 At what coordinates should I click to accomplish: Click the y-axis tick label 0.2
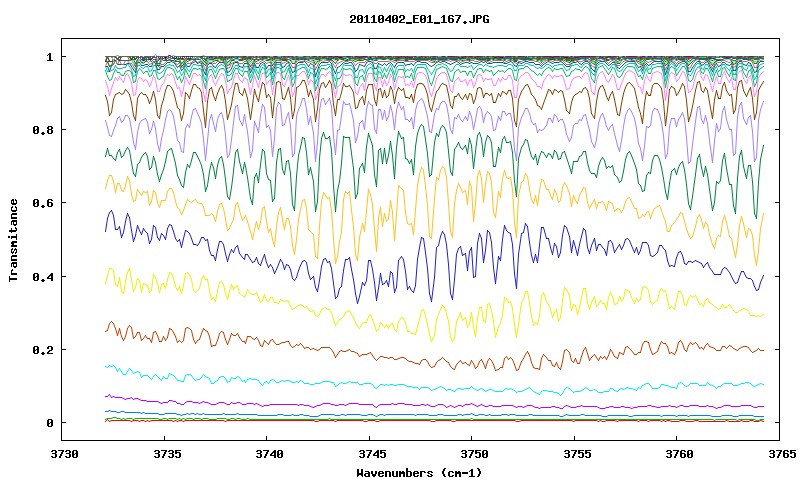43,350
